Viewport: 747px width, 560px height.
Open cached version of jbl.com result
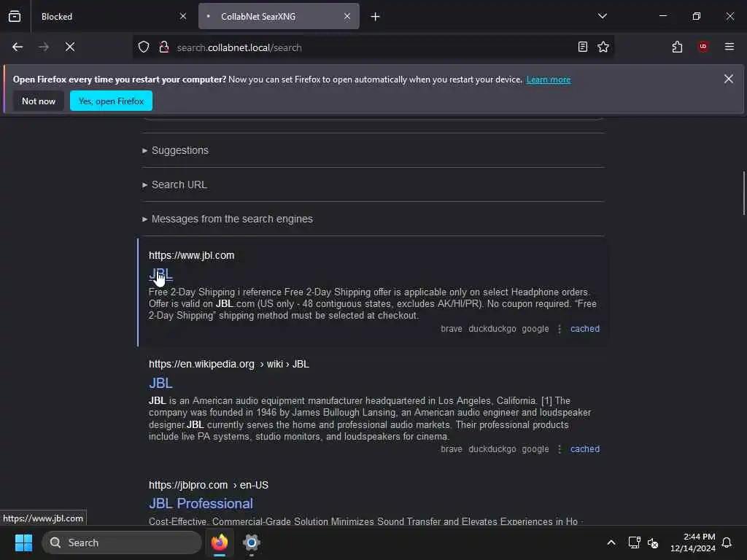click(x=585, y=329)
